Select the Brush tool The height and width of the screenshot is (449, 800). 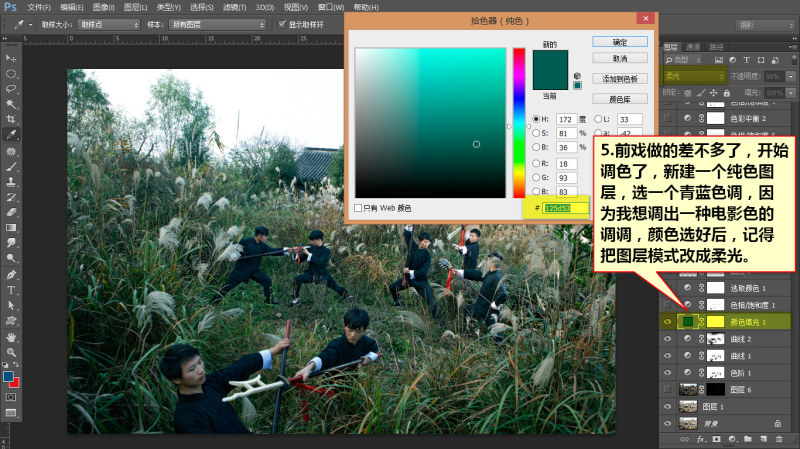(11, 166)
